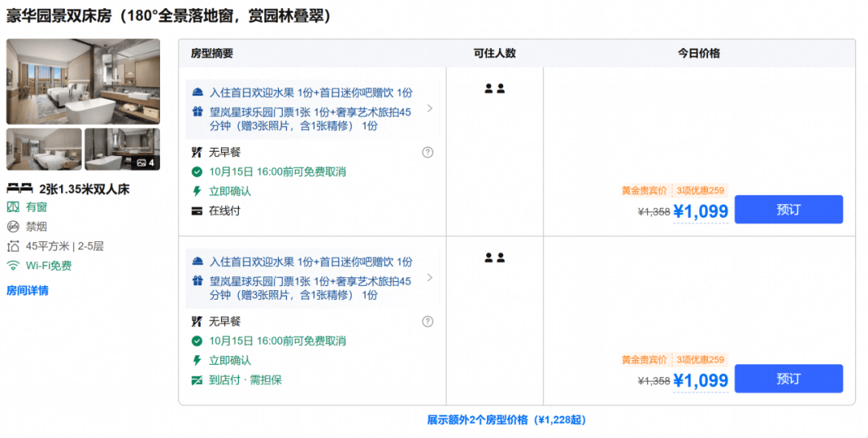Click the green check icon for first free cancellation
This screenshot has width=868, height=438.
tap(197, 172)
